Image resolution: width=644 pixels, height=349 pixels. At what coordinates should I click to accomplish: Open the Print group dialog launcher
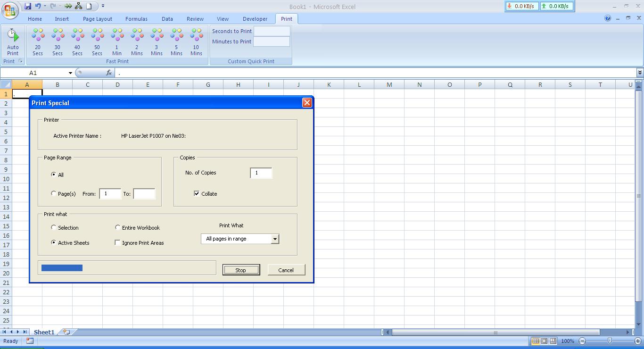point(20,61)
